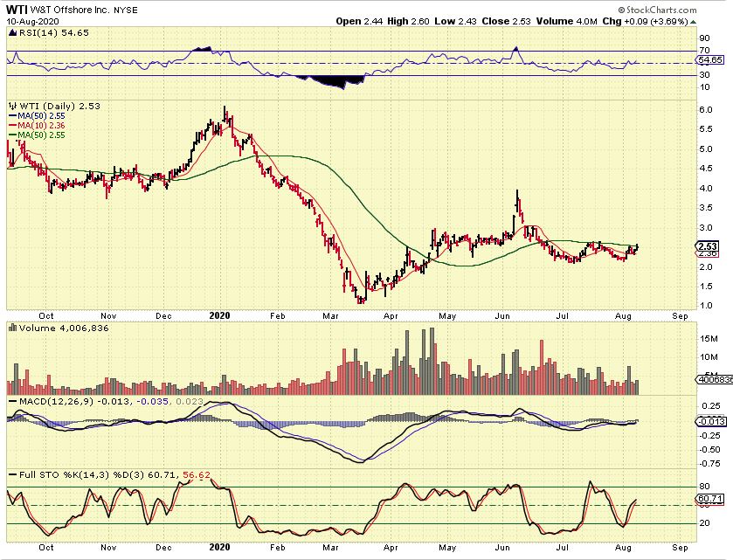Click the green MA(50) legend line swatch
This screenshot has width=733, height=560.
[12, 135]
